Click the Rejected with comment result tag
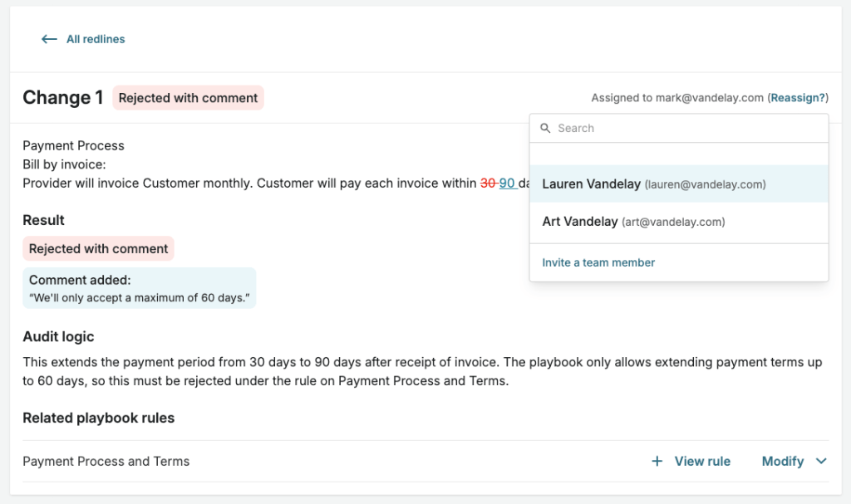Screen dimensions: 851x504 pos(98,248)
